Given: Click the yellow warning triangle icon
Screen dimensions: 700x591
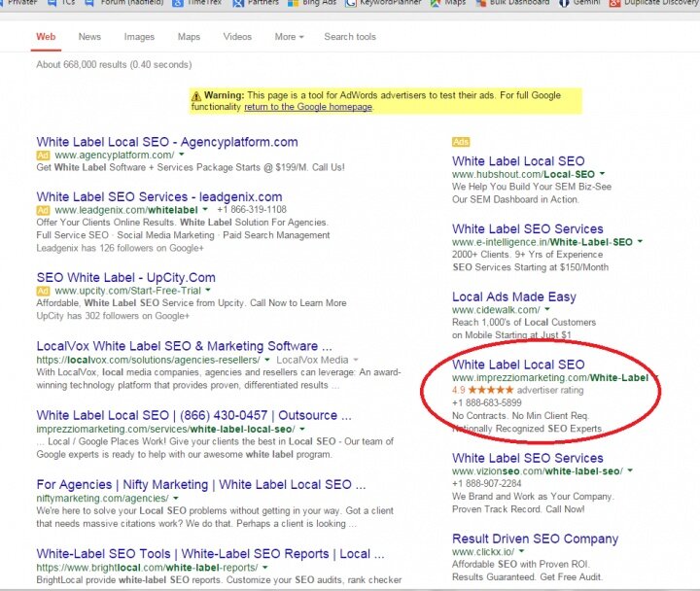Looking at the screenshot, I should coord(196,96).
